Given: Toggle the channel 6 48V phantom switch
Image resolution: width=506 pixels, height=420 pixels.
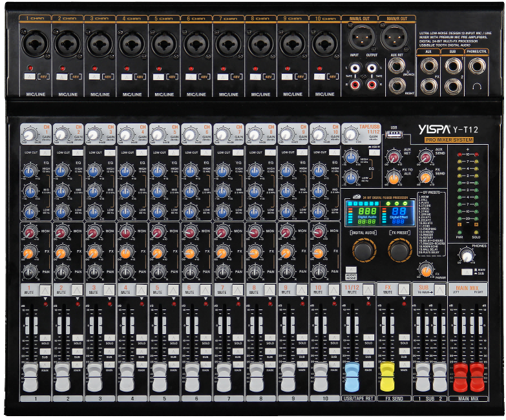Looking at the screenshot, I should tap(191, 77).
